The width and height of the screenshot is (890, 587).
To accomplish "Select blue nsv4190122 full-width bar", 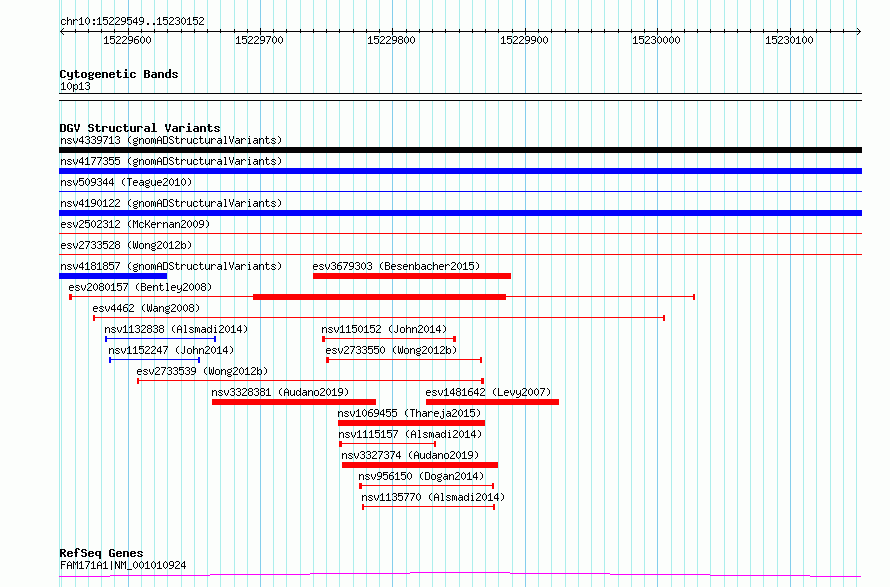I will 460,213.
